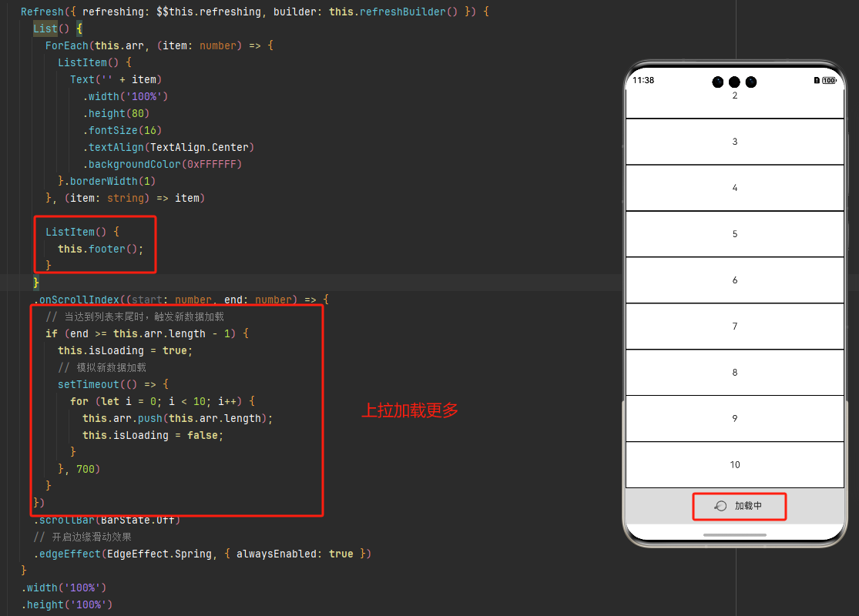Select list row 6 in phone preview
Screen dimensions: 859x616
coord(735,280)
